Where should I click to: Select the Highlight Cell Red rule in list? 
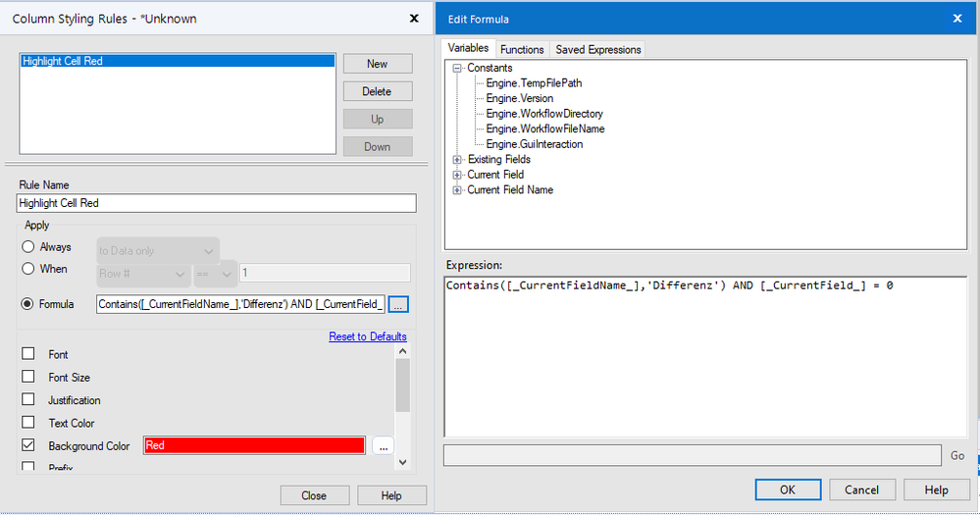point(179,61)
